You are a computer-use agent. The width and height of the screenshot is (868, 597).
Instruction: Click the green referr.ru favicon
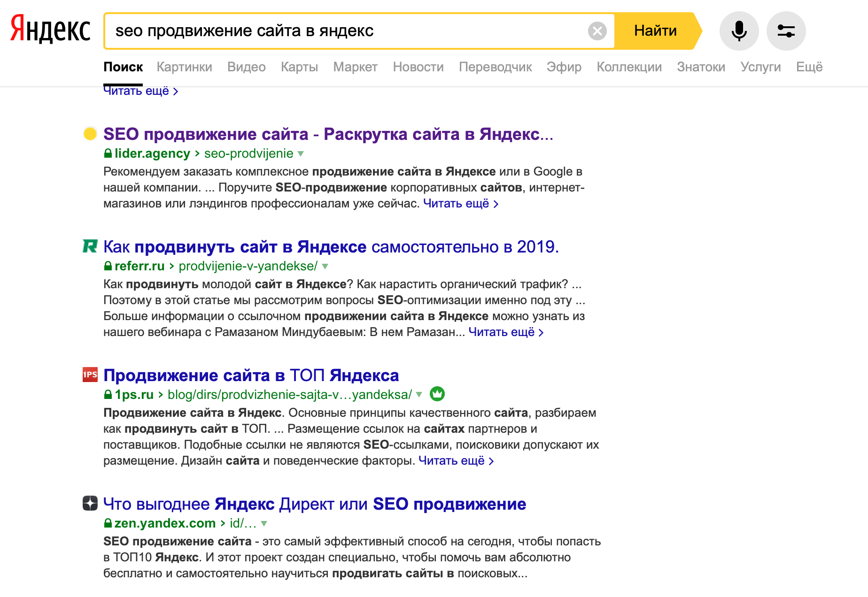click(x=90, y=245)
